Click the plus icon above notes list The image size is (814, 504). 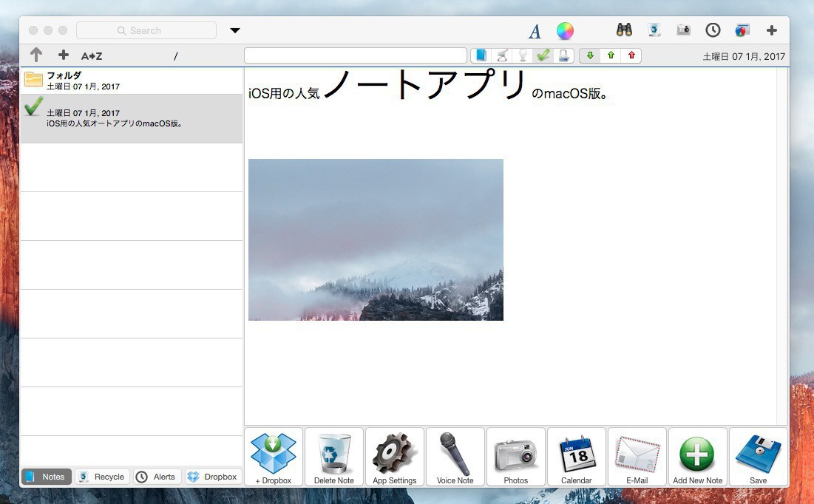[x=64, y=55]
